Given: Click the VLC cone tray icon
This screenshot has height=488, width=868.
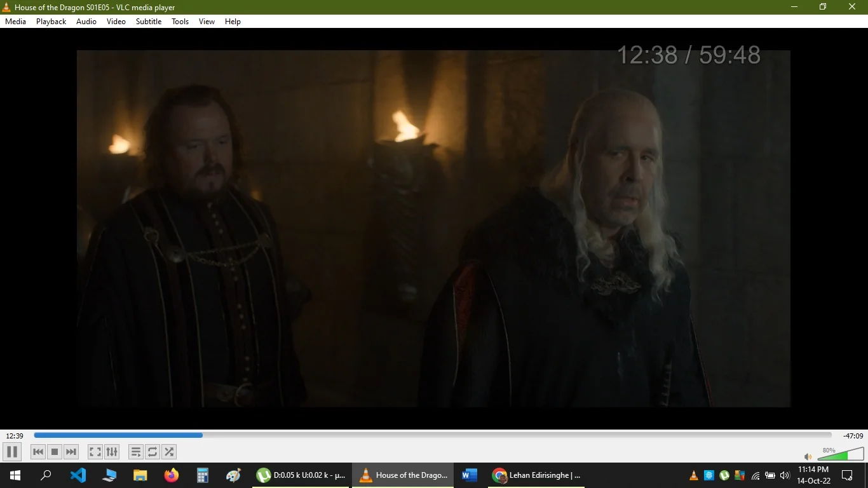Looking at the screenshot, I should 694,475.
